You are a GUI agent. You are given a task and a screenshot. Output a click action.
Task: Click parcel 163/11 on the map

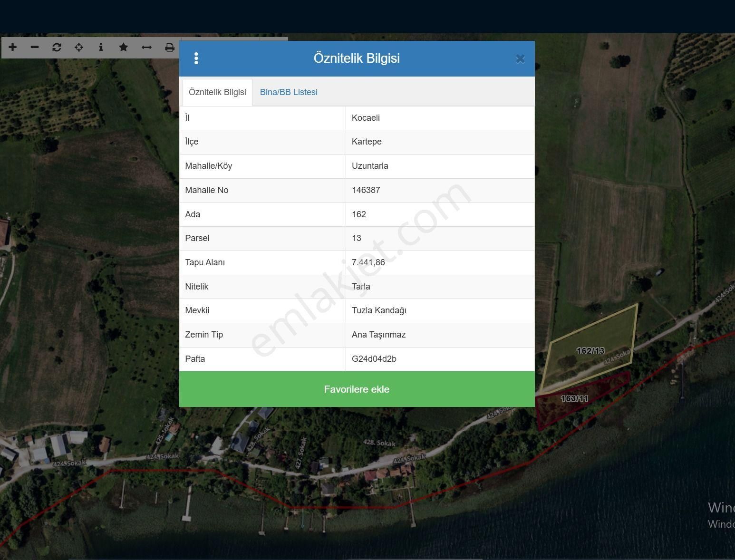574,399
